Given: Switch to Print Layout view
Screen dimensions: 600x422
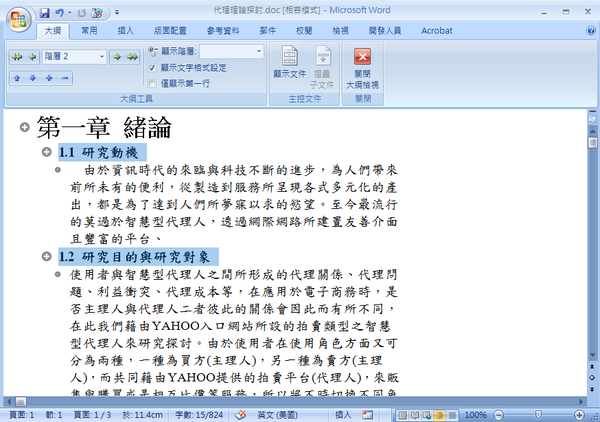Looking at the screenshot, I should point(402,415).
